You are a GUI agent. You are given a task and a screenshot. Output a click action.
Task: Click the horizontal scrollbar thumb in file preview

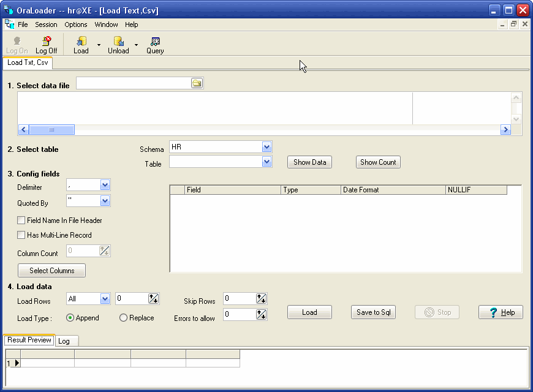(x=51, y=129)
